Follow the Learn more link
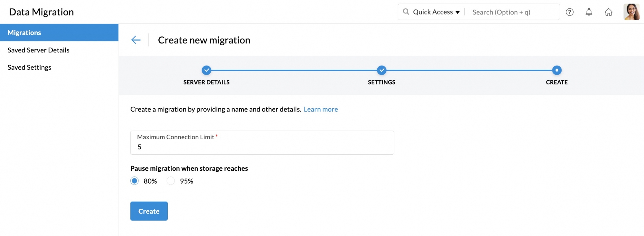Image resolution: width=644 pixels, height=236 pixels. [321, 109]
